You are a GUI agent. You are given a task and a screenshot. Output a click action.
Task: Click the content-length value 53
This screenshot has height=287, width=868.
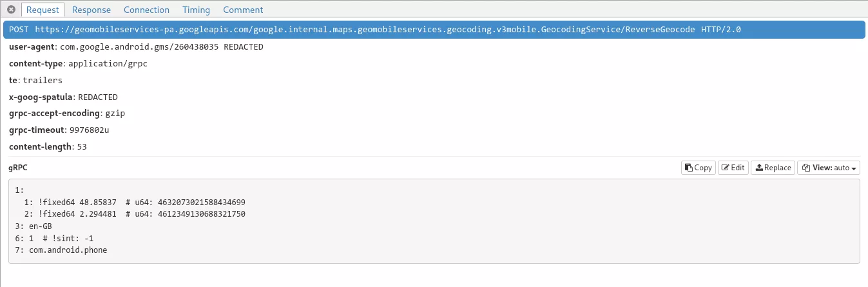click(81, 147)
